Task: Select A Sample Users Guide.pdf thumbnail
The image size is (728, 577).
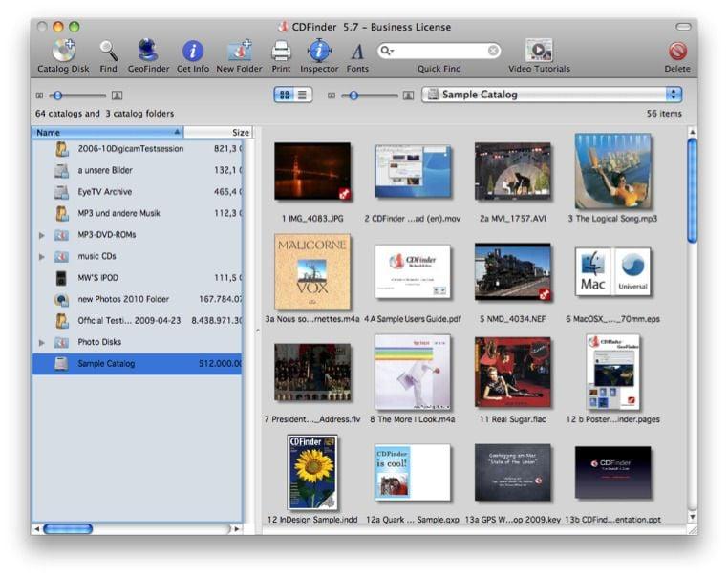Action: (x=413, y=272)
